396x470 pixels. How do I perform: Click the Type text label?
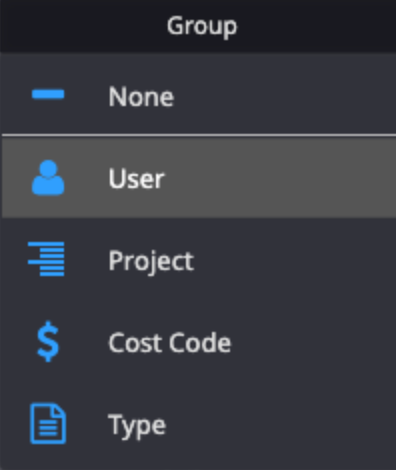(137, 426)
